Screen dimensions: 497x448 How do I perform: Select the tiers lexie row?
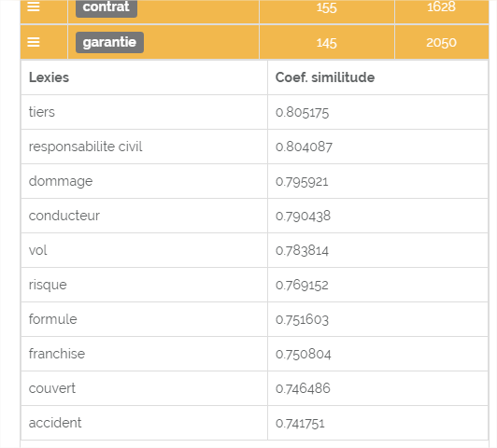coord(254,112)
